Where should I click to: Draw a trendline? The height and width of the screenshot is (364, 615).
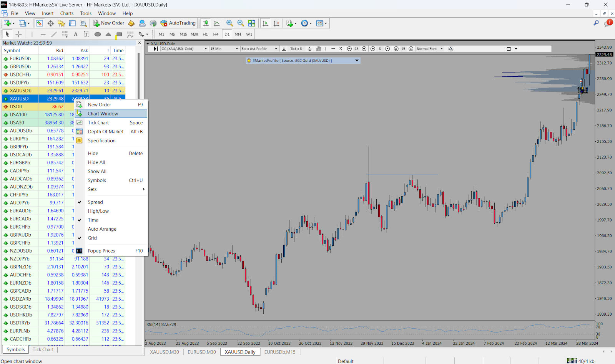pyautogui.click(x=54, y=34)
